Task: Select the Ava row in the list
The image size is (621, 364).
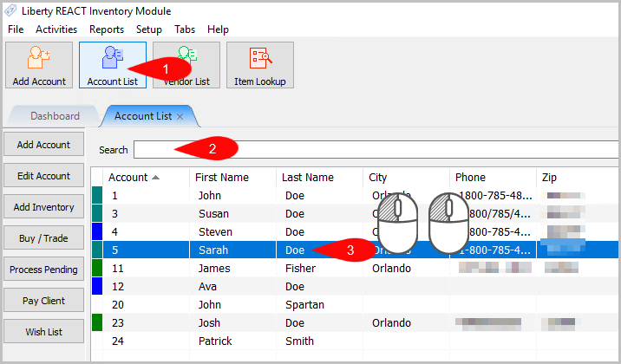Action: [355, 287]
